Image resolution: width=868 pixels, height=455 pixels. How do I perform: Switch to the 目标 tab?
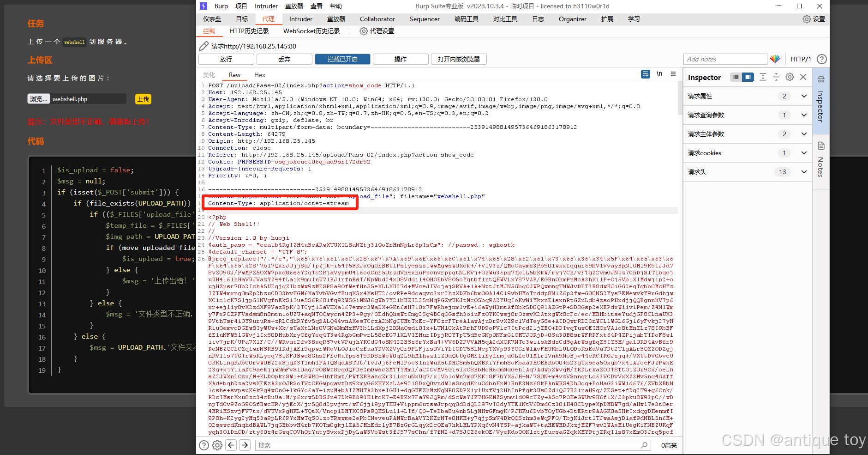point(242,19)
